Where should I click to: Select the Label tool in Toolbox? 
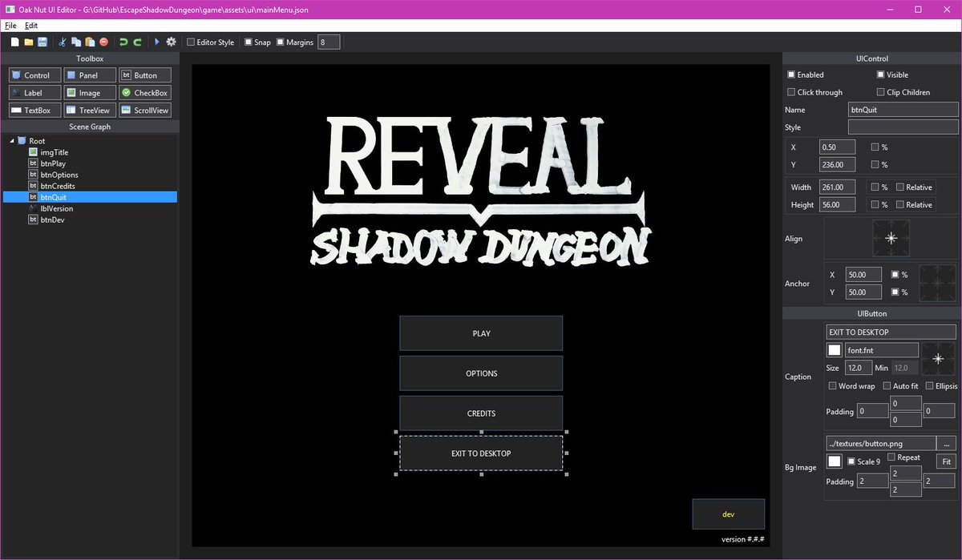coord(34,93)
